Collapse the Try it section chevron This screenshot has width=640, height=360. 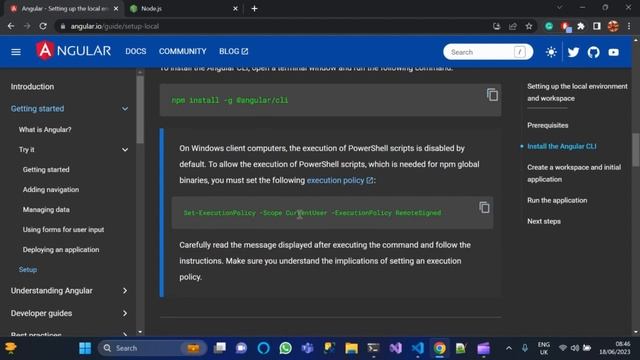125,150
